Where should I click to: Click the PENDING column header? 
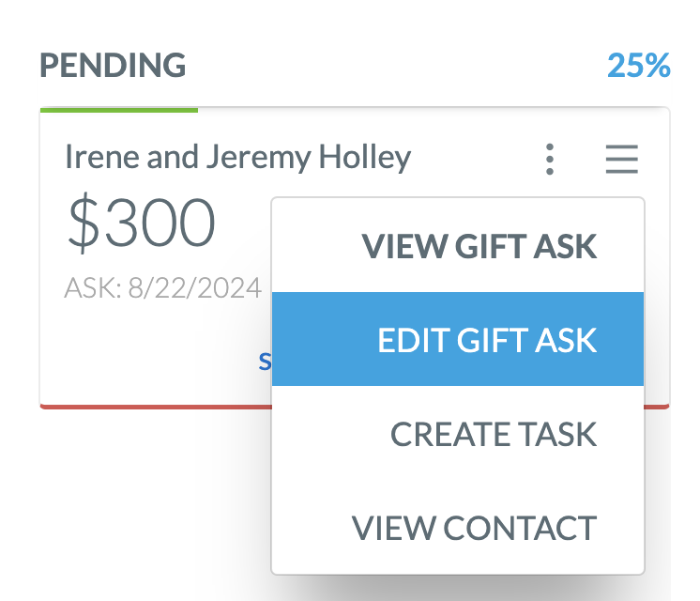[113, 66]
